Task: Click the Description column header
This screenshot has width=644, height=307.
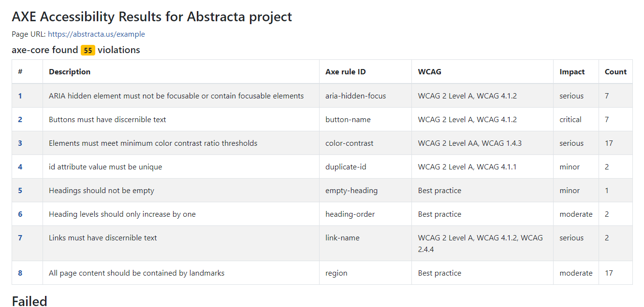Action: [70, 72]
